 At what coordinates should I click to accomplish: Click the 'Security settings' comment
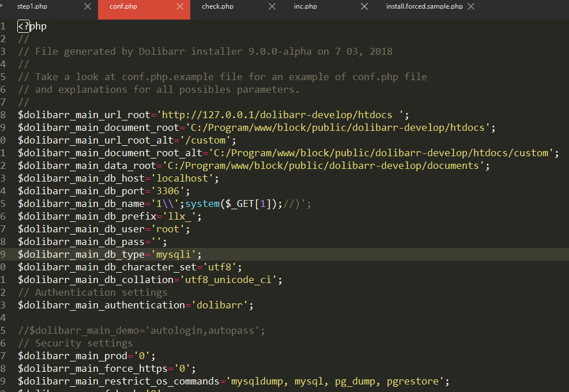tap(76, 344)
